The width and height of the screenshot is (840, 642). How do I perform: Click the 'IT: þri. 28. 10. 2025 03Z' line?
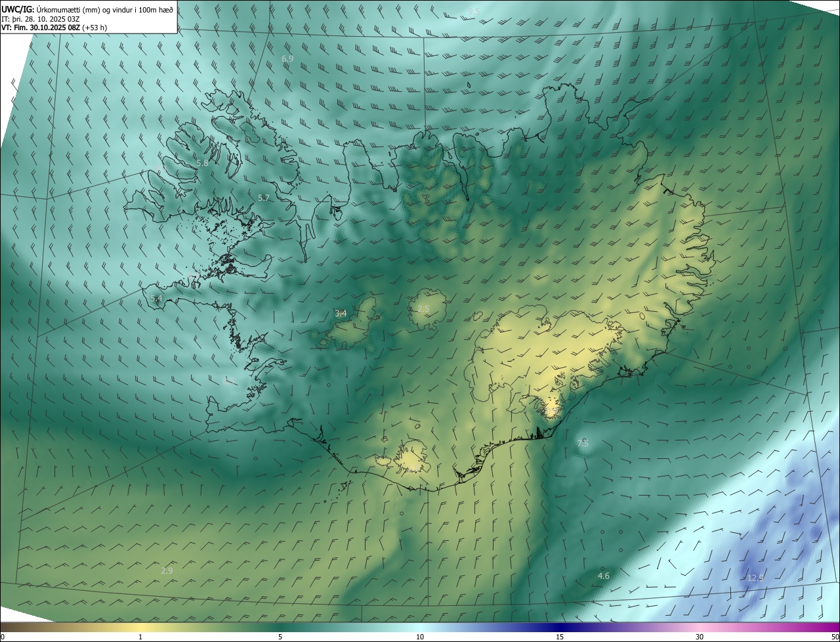[x=41, y=18]
